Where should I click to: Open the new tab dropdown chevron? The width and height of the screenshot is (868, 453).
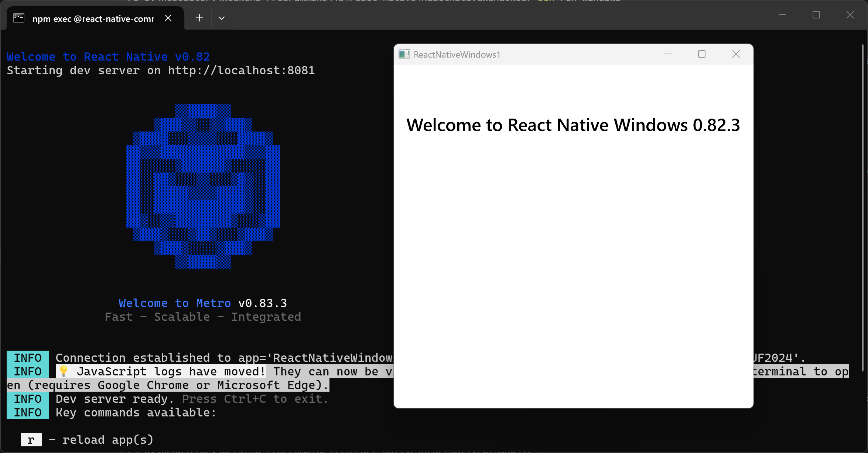tap(221, 18)
